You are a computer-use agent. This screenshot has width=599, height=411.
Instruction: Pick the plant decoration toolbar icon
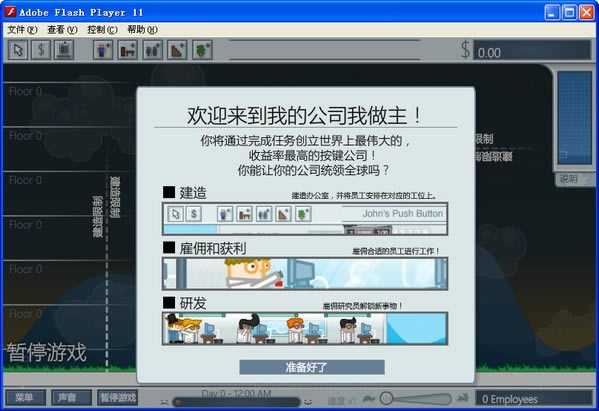(x=202, y=50)
